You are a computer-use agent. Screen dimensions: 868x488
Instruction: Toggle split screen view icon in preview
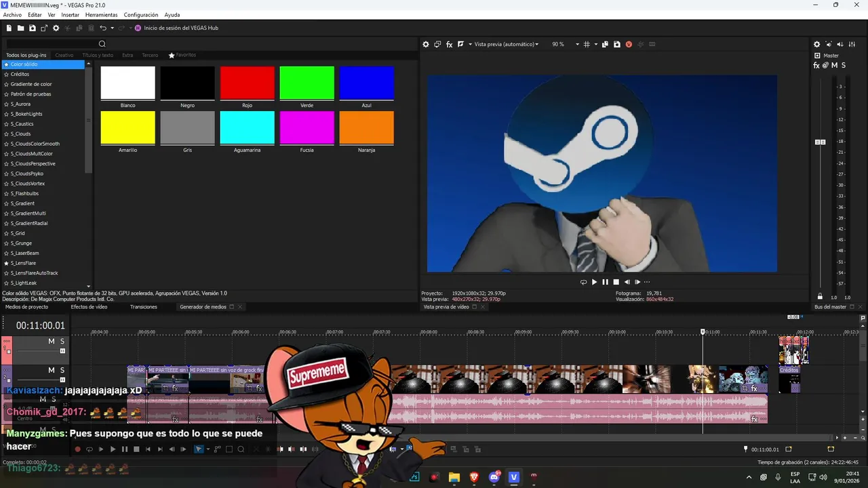coord(460,44)
